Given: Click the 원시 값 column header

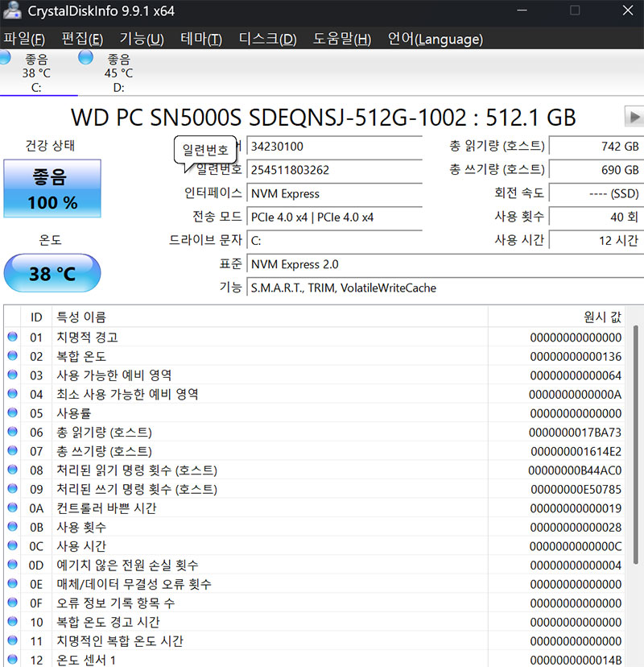Looking at the screenshot, I should tap(556, 317).
